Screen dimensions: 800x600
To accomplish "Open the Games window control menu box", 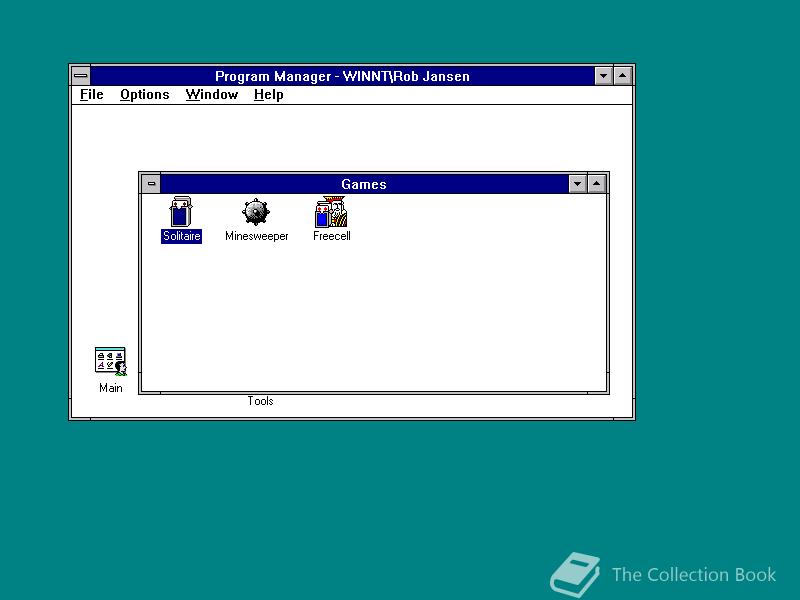I will coord(151,184).
